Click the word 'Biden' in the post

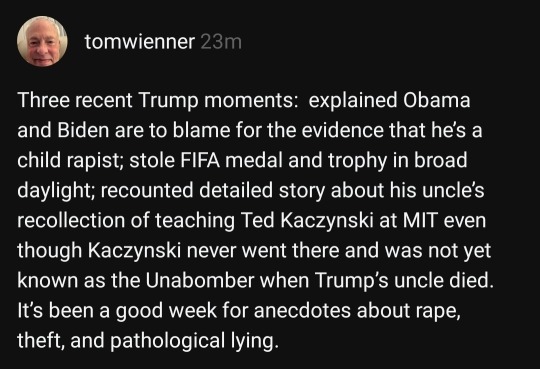[83, 130]
